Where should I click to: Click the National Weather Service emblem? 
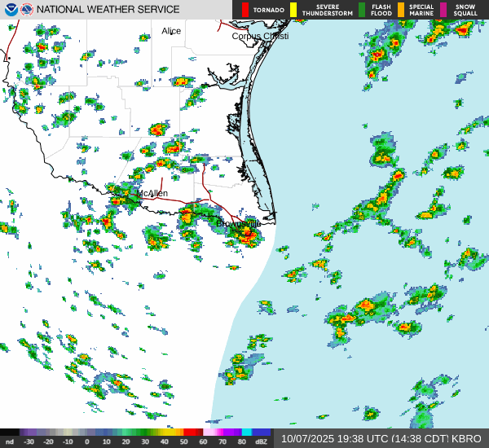coord(27,10)
